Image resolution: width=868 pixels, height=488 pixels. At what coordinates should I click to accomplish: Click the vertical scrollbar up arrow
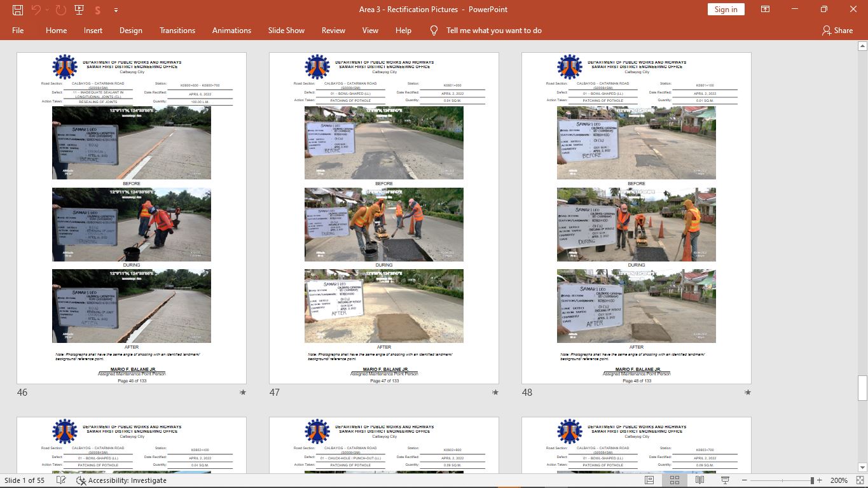863,46
